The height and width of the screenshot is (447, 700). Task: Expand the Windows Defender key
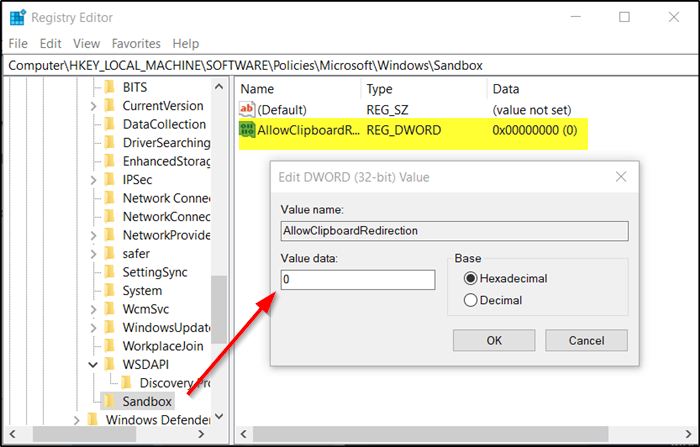76,420
